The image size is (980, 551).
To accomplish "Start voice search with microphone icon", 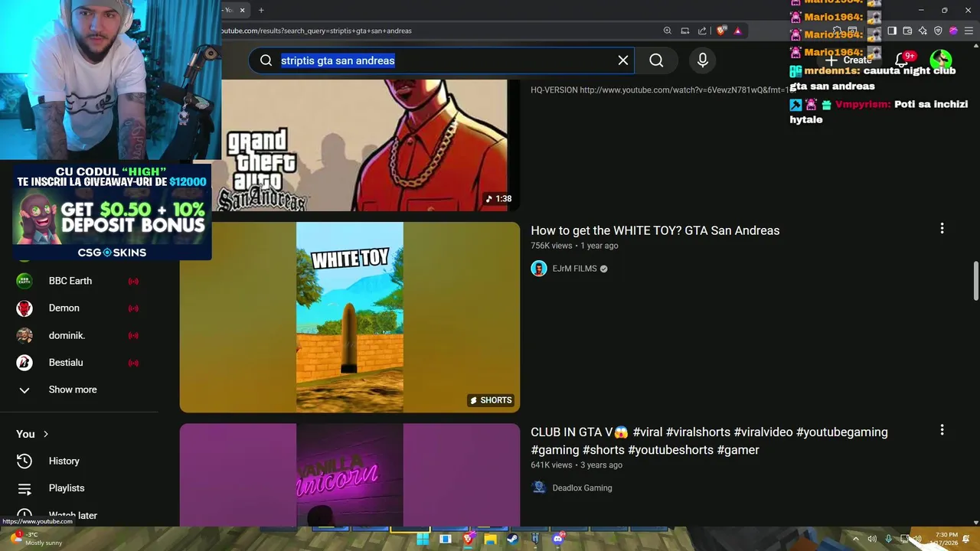I will pos(703,60).
